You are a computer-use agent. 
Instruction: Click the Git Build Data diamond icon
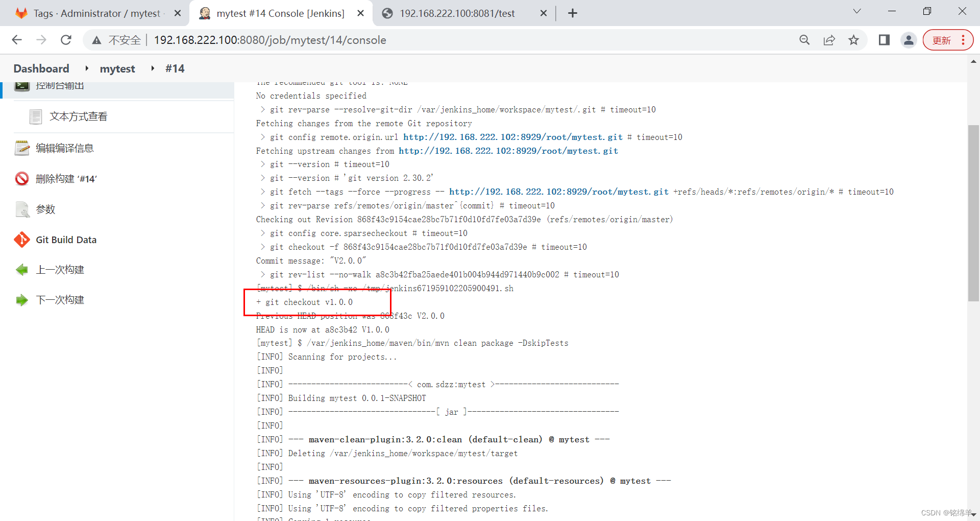pos(22,240)
